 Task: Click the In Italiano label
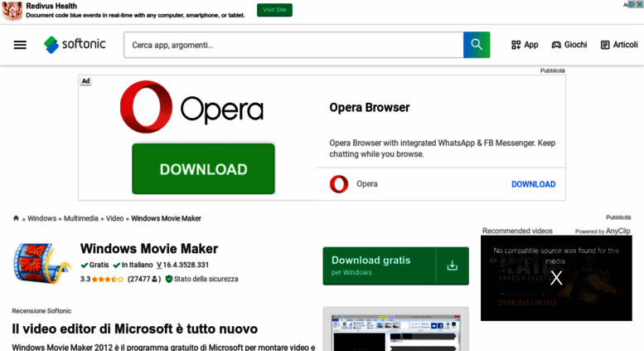pos(133,265)
